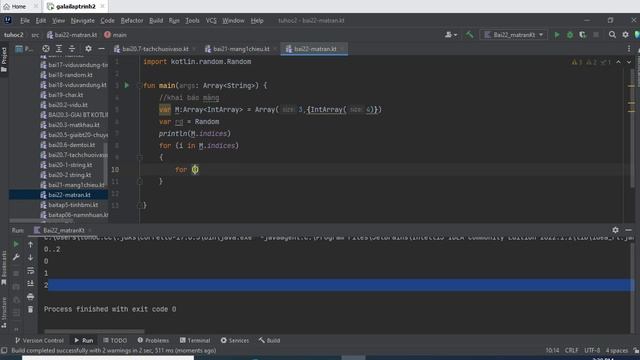Toggle soft-wrap in Run console
This screenshot has height=360, width=640.
pos(31,270)
